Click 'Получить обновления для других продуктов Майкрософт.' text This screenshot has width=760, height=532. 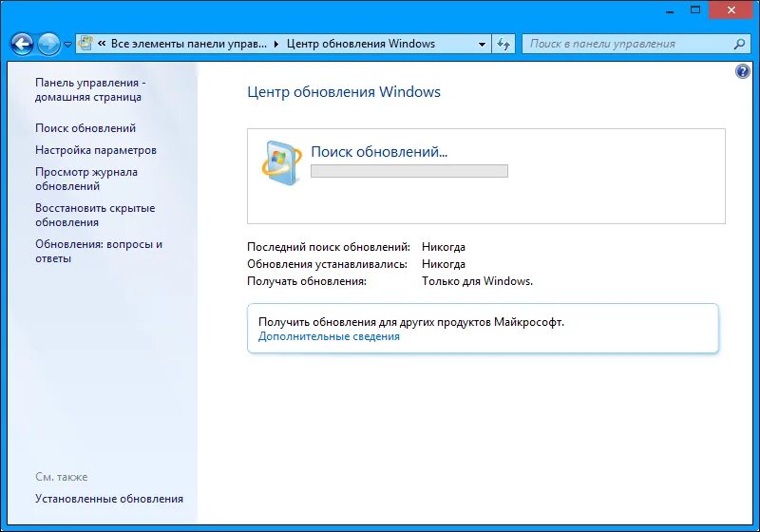[x=411, y=322]
